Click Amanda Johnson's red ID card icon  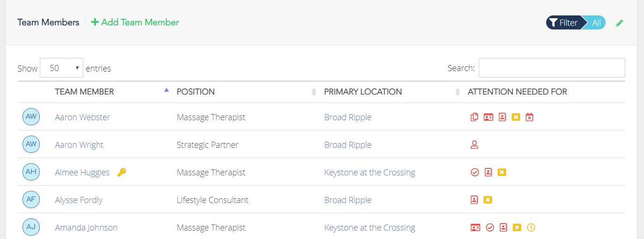click(475, 227)
